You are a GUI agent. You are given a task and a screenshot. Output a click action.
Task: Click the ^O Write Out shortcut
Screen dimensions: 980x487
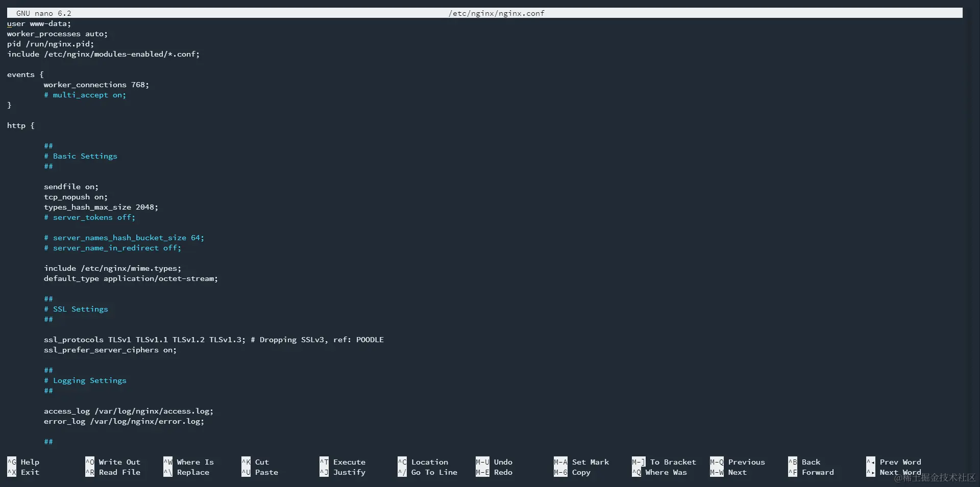[113, 462]
